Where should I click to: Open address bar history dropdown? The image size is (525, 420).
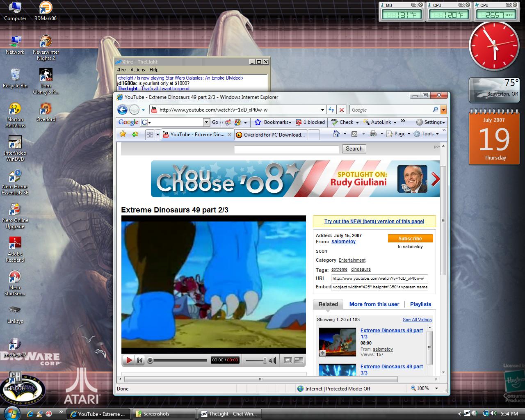(x=322, y=110)
